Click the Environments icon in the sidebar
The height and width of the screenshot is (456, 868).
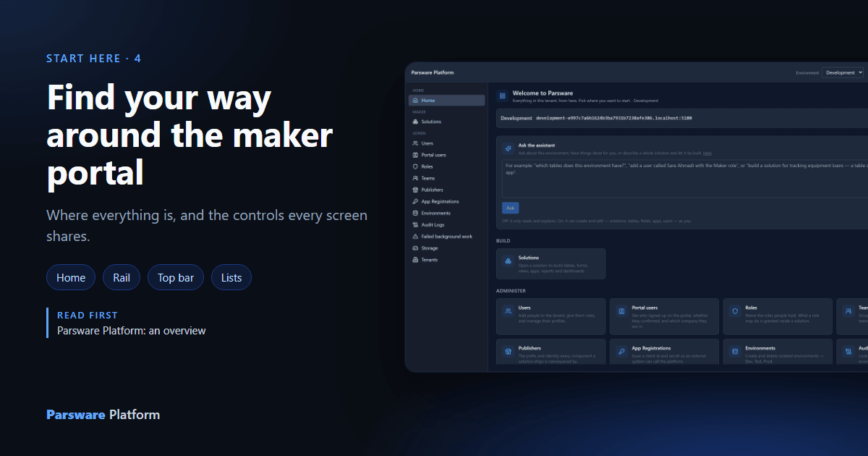(x=415, y=213)
